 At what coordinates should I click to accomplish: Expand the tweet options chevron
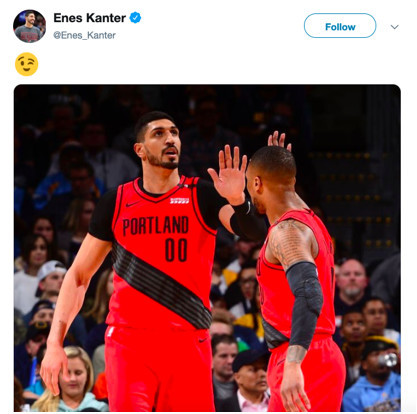394,27
